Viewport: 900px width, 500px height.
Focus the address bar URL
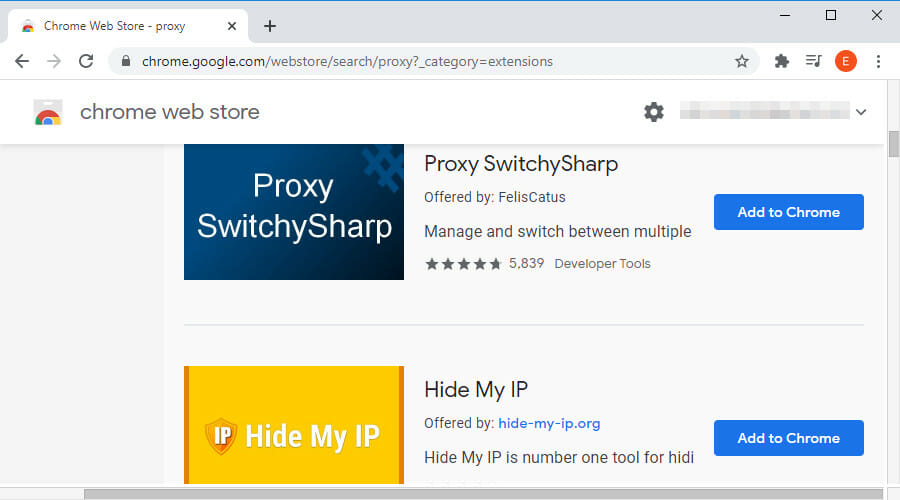[x=347, y=61]
